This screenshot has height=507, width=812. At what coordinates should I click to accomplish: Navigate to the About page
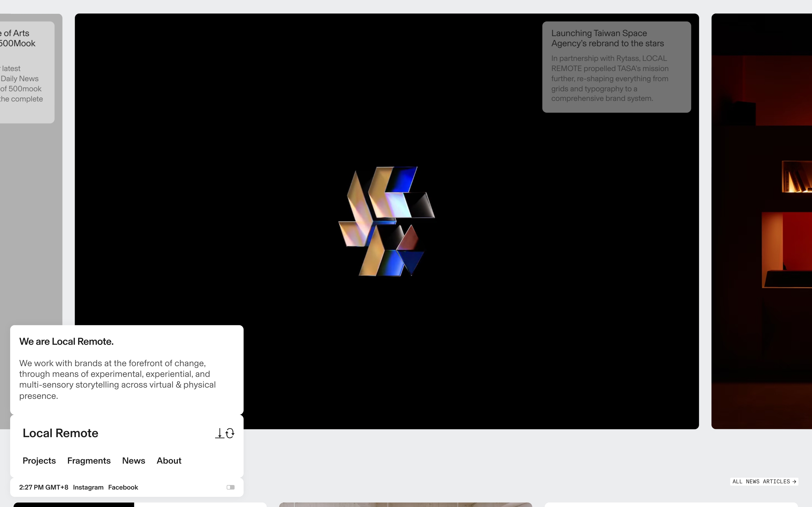click(x=169, y=461)
